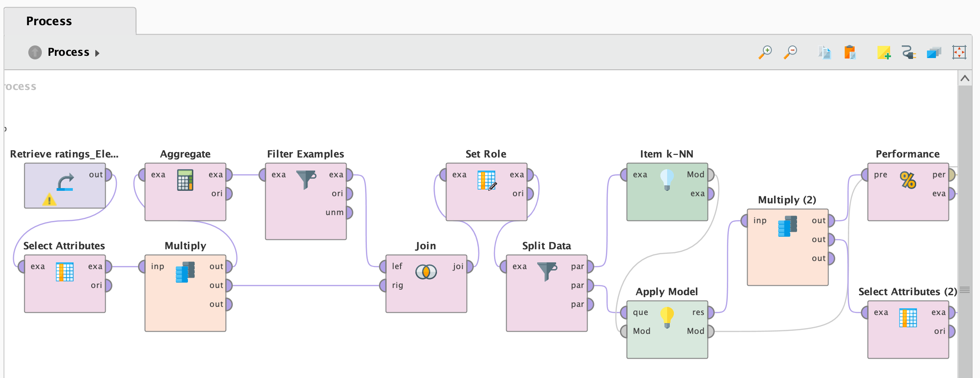This screenshot has height=378, width=980.
Task: Select the Aggregate calculator icon
Action: click(x=185, y=180)
